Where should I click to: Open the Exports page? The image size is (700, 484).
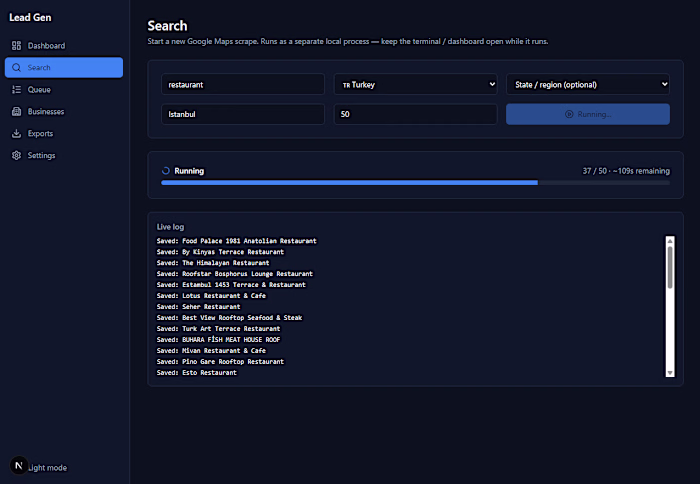[64, 133]
